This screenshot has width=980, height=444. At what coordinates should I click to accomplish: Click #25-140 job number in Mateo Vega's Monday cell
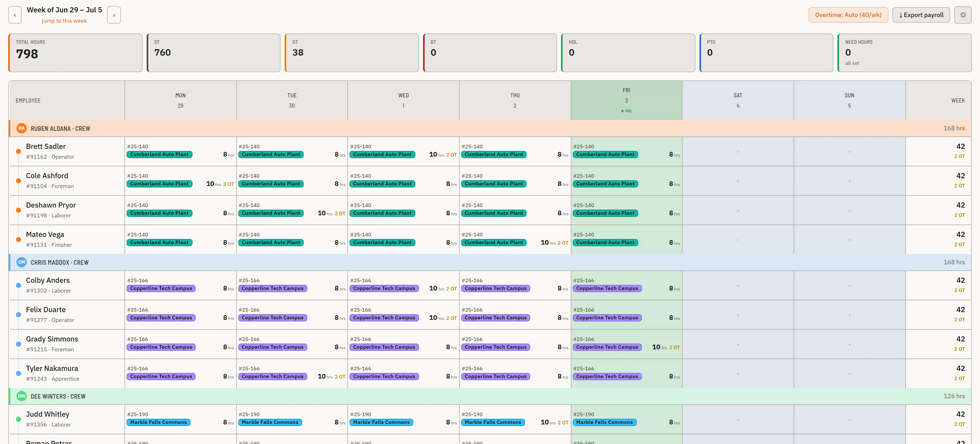click(x=138, y=235)
